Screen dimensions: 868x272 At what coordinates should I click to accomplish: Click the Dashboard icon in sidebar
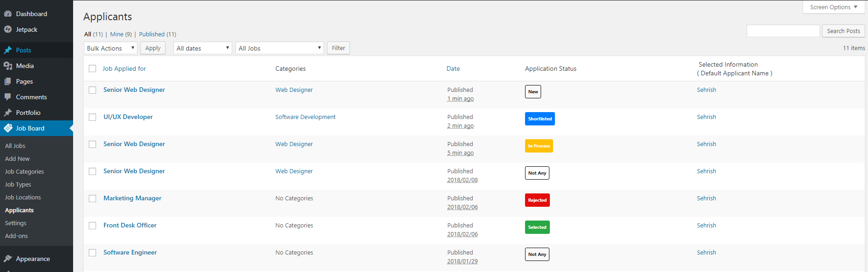tap(8, 14)
